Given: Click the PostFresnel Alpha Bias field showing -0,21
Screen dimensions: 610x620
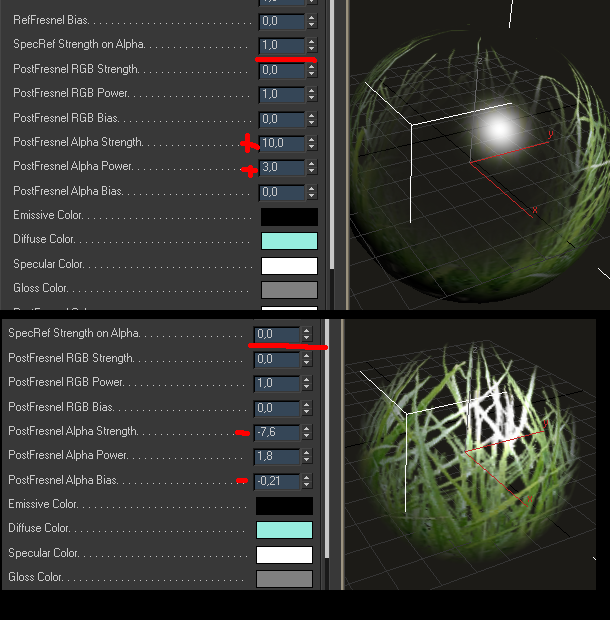Looking at the screenshot, I should pos(276,481).
